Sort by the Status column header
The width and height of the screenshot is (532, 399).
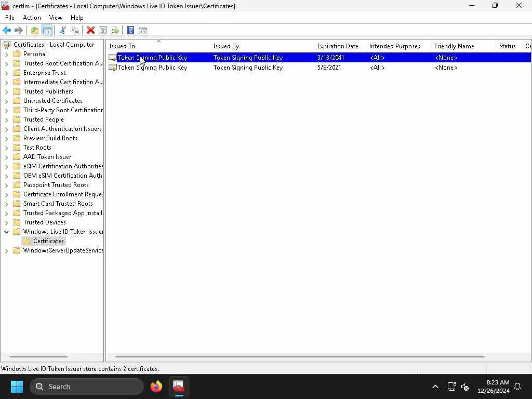coord(509,46)
